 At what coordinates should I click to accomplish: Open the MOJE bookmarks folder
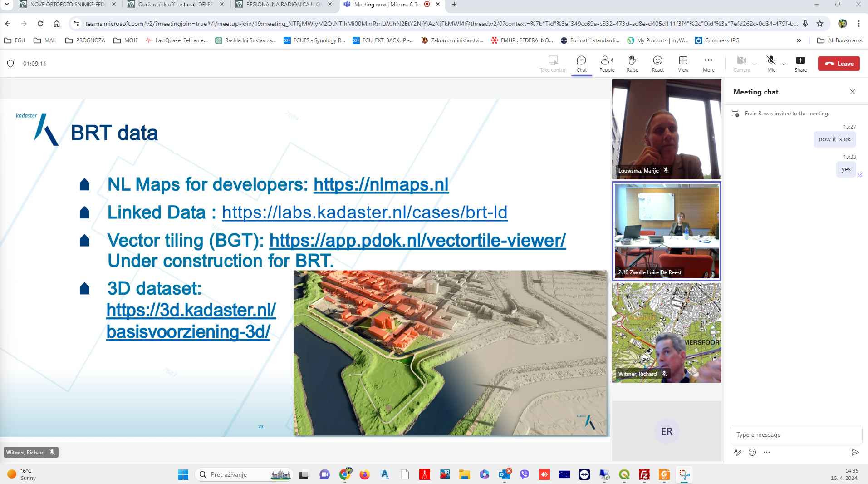click(x=126, y=40)
